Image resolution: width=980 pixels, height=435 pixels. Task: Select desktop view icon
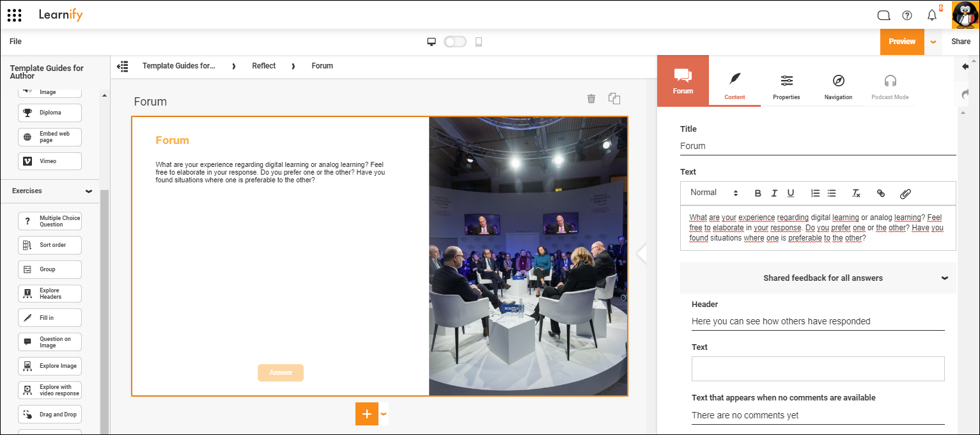(432, 42)
